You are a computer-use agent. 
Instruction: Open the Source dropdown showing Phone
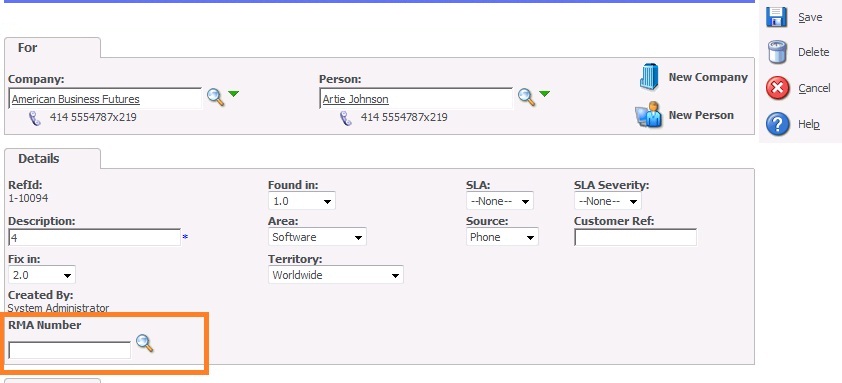(502, 237)
